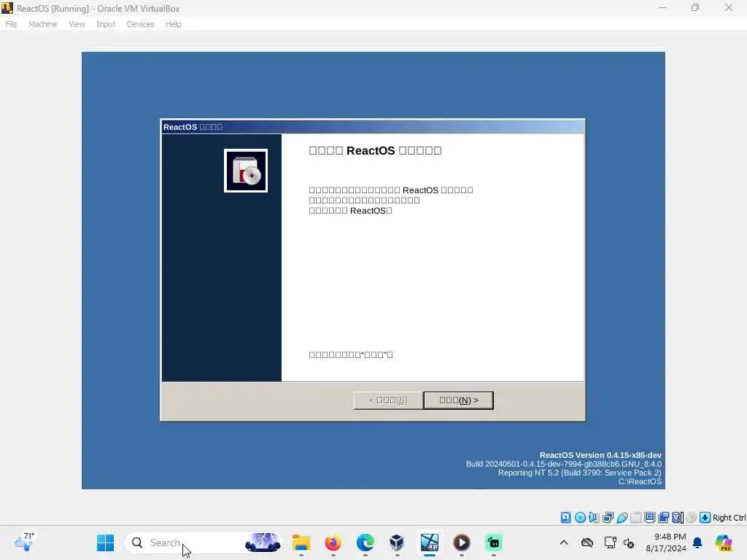
Task: Click the recording status indicator
Action: click(663, 518)
